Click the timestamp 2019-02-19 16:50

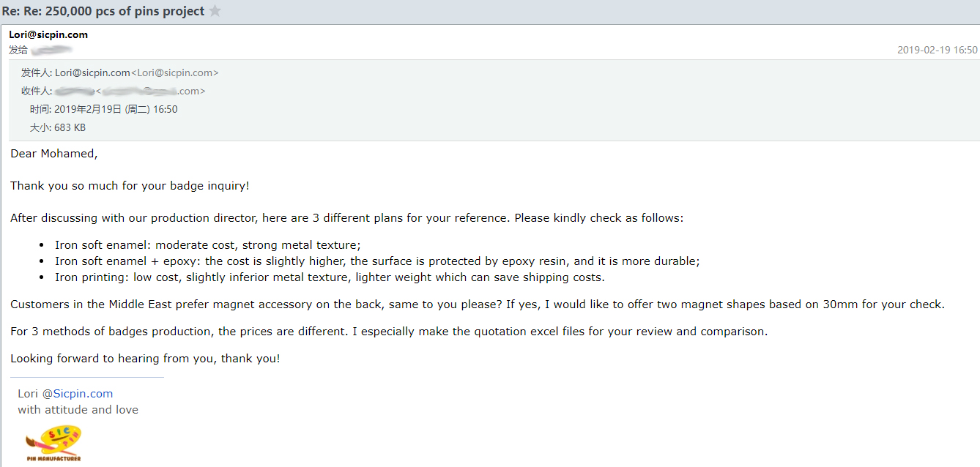pos(938,50)
